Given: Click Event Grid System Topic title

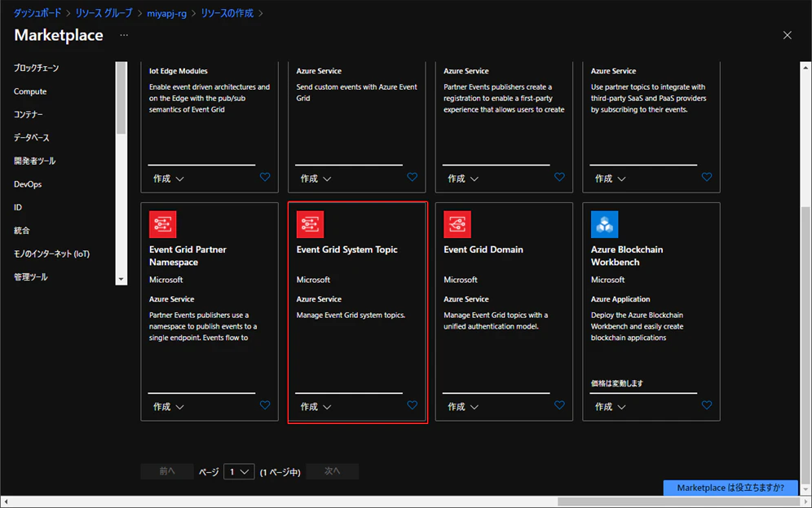Looking at the screenshot, I should (347, 250).
